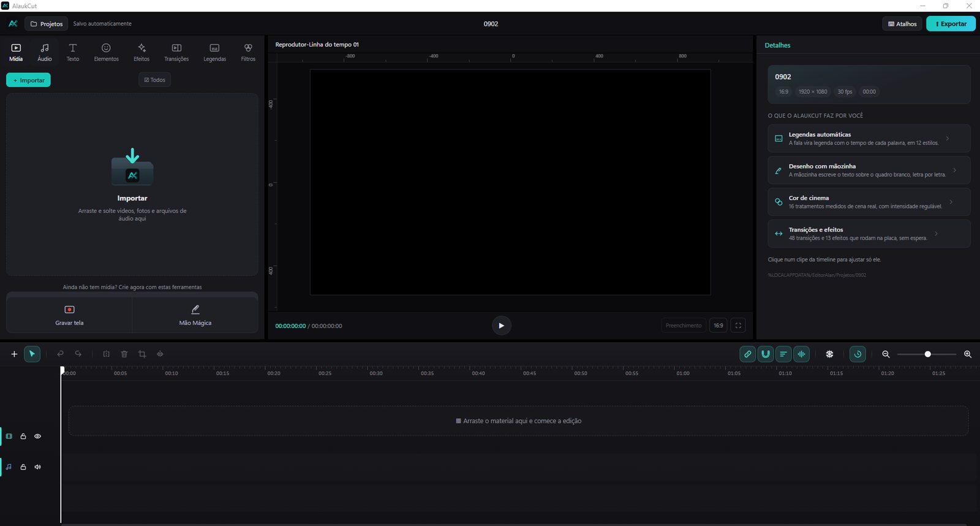The image size is (980, 526).
Task: Play the preview video
Action: 502,326
